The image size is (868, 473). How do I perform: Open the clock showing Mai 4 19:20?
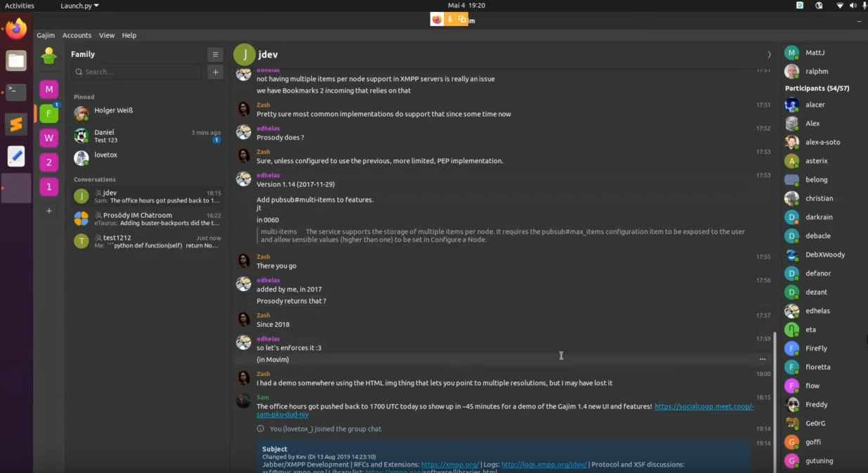466,6
